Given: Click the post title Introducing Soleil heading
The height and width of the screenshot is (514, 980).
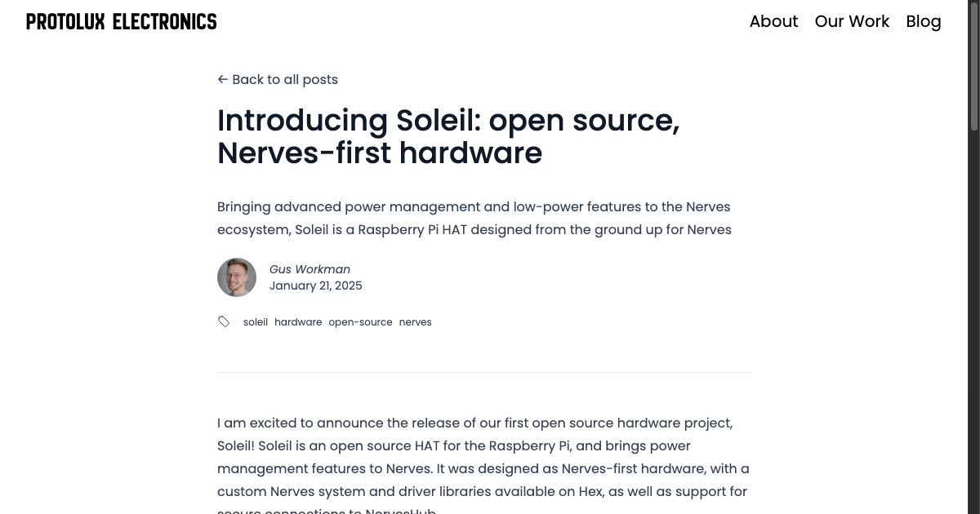Looking at the screenshot, I should [x=448, y=136].
